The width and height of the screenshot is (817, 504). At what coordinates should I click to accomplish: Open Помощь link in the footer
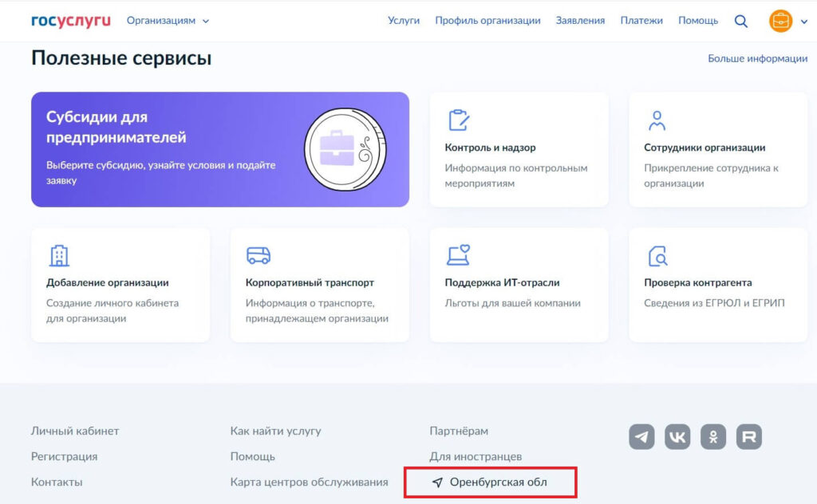253,457
